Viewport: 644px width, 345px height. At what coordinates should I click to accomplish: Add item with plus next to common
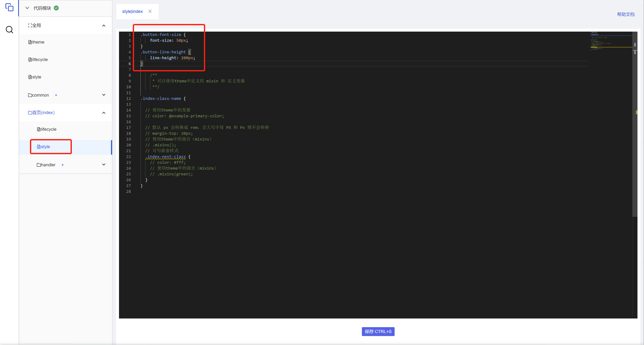tap(56, 95)
